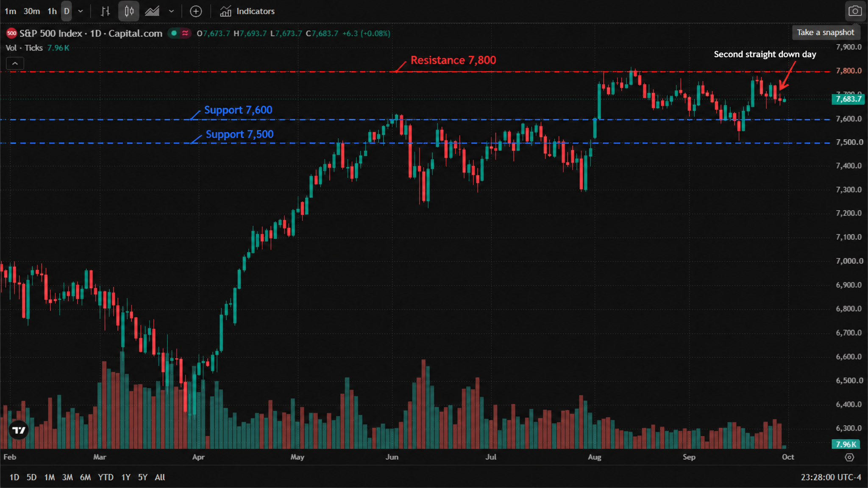Click the 23:28:00 UTC-4 timezone clock
The height and width of the screenshot is (488, 868).
click(831, 477)
